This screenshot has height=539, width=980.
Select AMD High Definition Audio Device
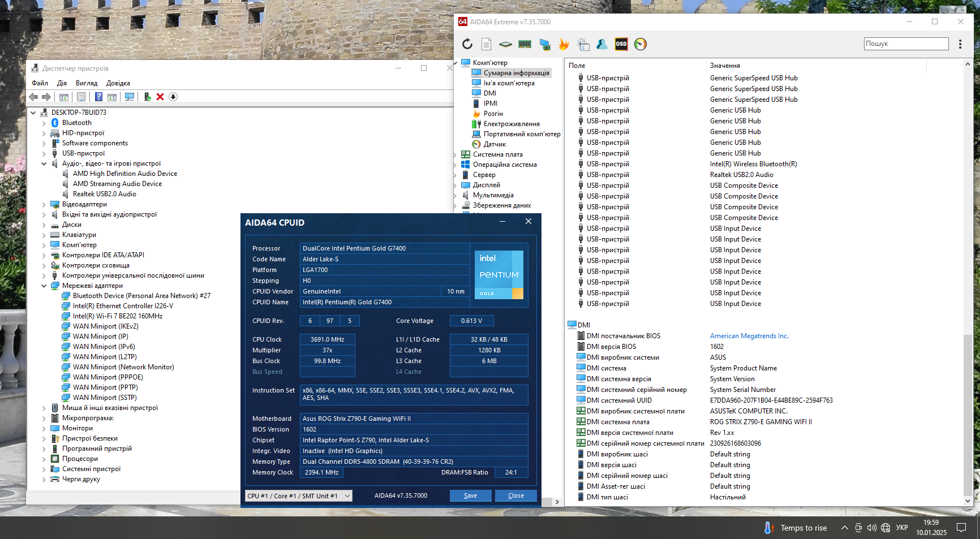tap(125, 174)
